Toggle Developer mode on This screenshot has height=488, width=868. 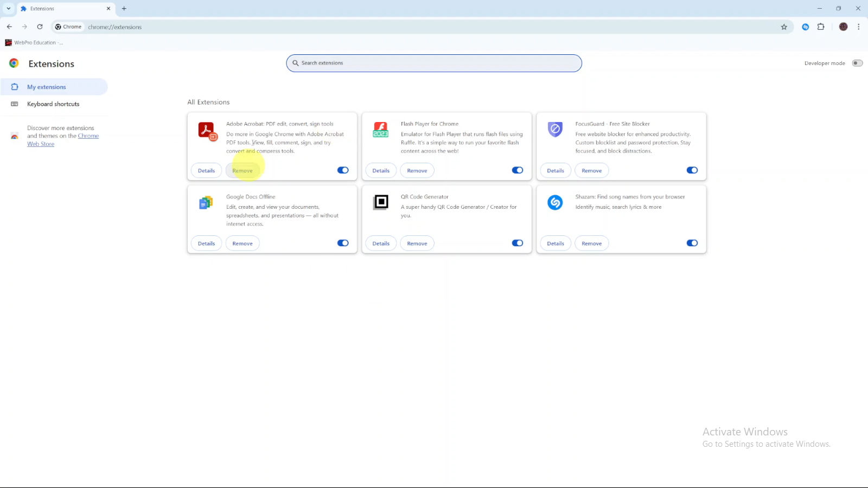[857, 63]
